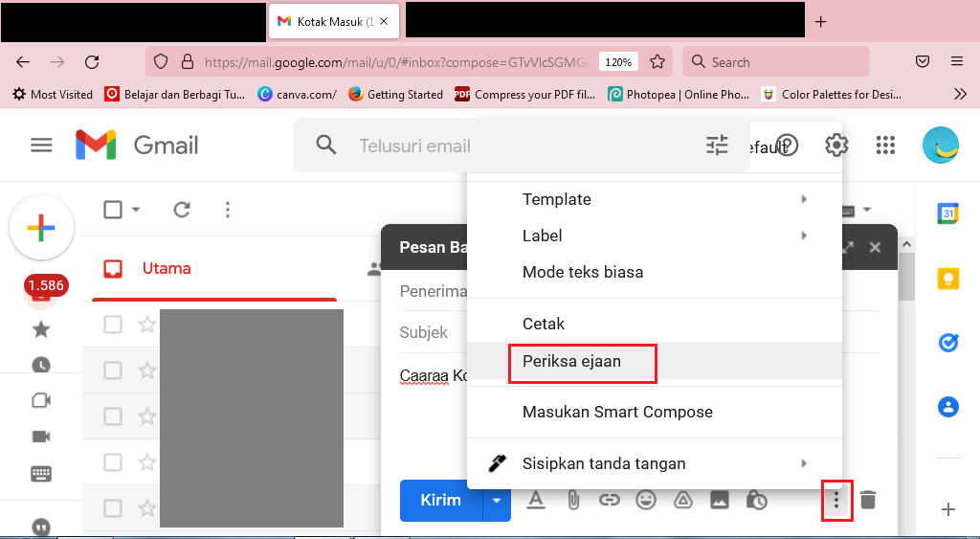Click the Telusuri email search field
Screen dimensions: 980x539
pos(522,146)
